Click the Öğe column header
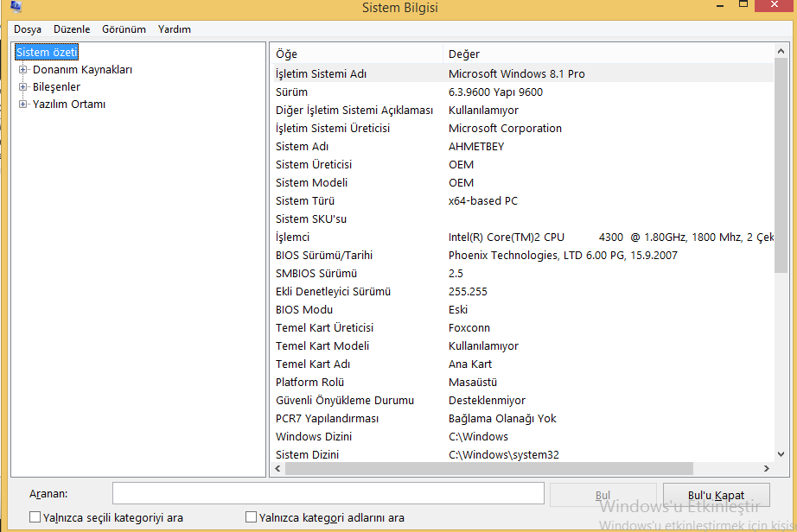The height and width of the screenshot is (532, 797). [357, 54]
